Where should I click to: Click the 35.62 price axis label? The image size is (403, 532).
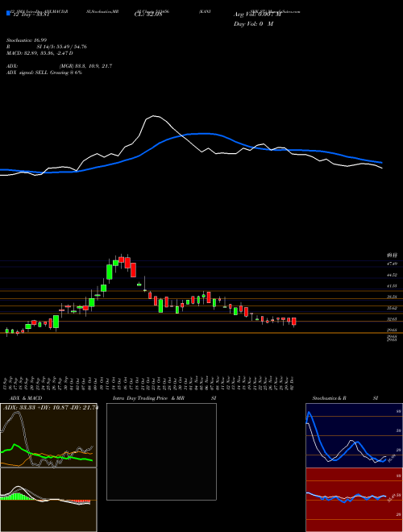[x=393, y=308]
